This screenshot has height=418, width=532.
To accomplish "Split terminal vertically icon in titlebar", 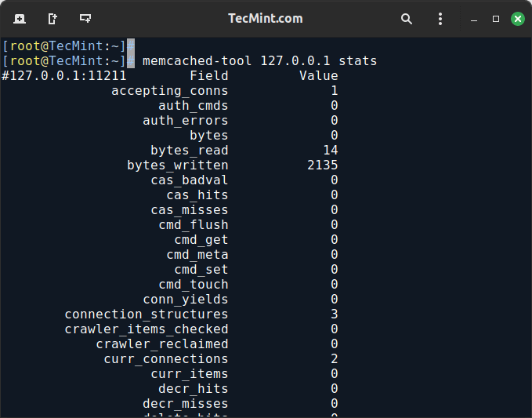I will coord(52,18).
